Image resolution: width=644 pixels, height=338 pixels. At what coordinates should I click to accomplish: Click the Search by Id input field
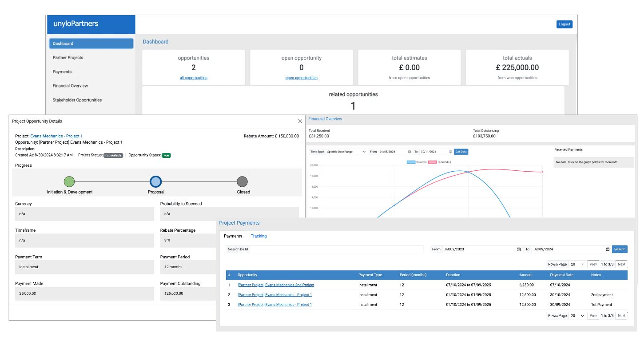(337, 249)
